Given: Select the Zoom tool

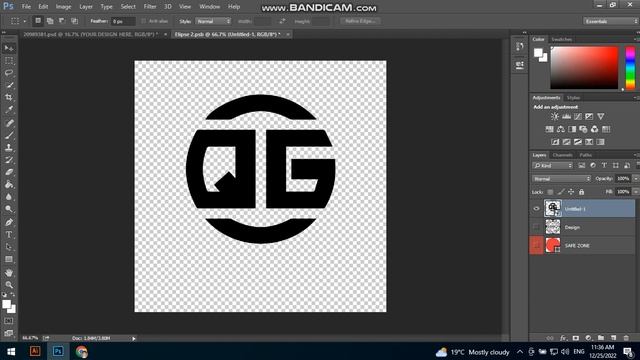Looking at the screenshot, I should pos(9,285).
